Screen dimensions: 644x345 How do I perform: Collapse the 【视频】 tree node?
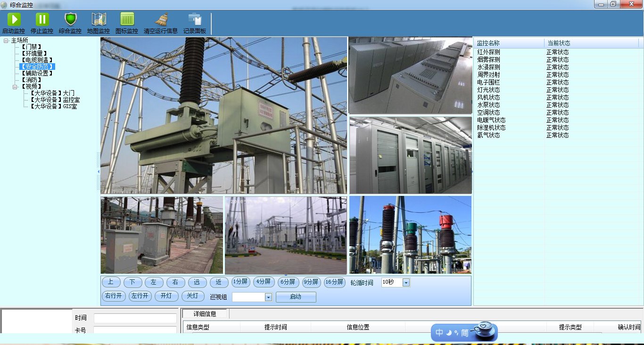15,87
